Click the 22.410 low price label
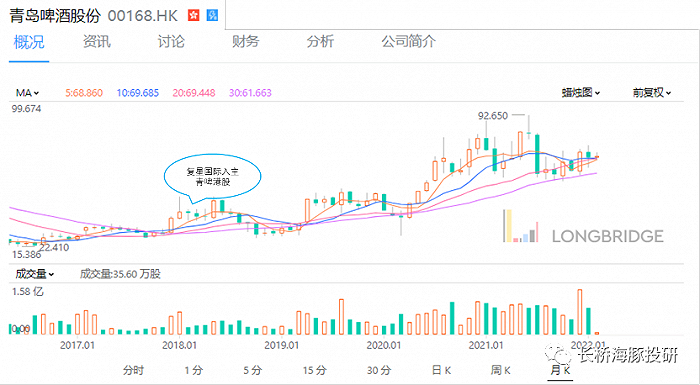 (x=54, y=247)
